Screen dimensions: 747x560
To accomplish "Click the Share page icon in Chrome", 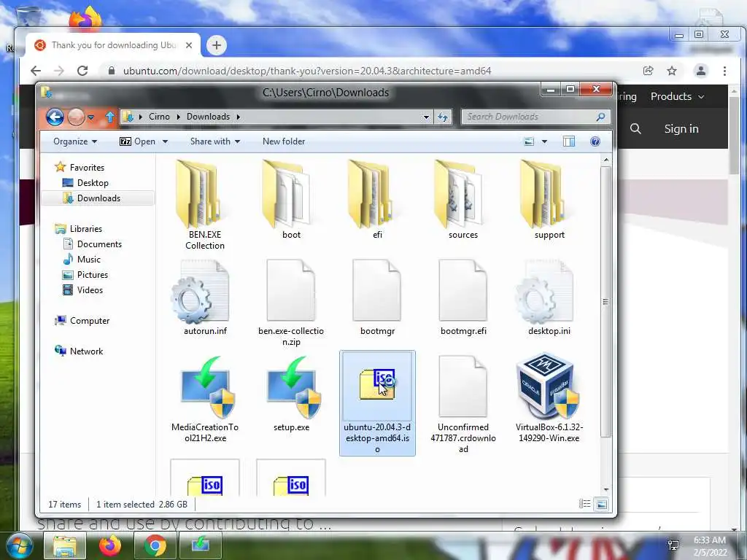I will tap(648, 71).
